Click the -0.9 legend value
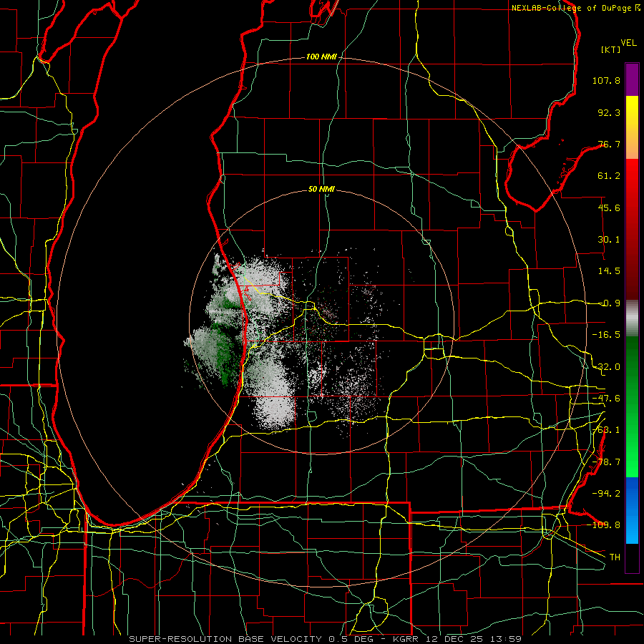 (609, 303)
